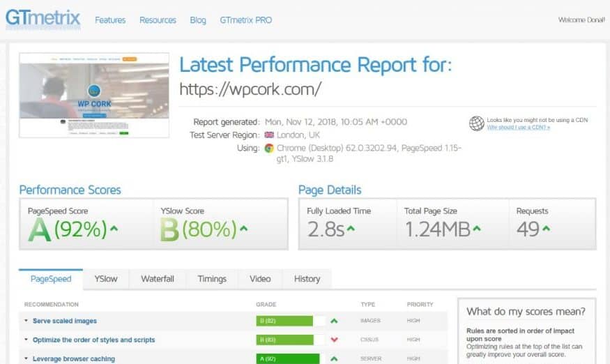Click the PRIORITY column header
Viewport: 610px width, 364px height.
pyautogui.click(x=420, y=305)
